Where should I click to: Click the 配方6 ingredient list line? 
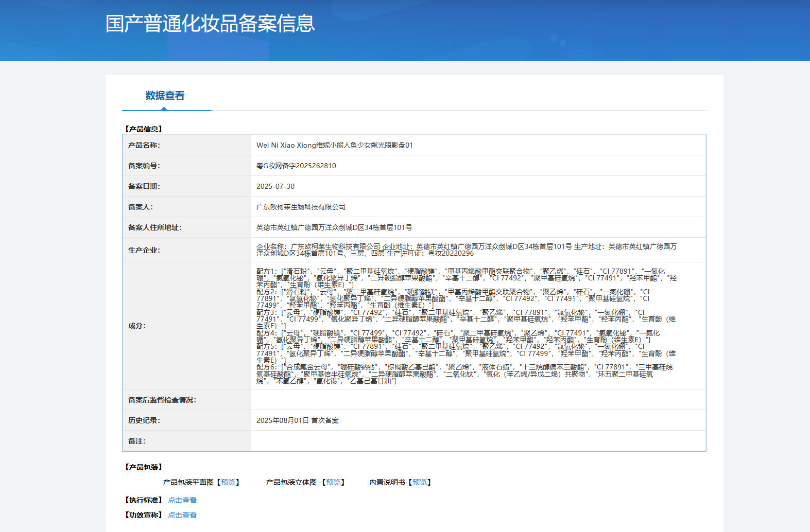click(464, 374)
